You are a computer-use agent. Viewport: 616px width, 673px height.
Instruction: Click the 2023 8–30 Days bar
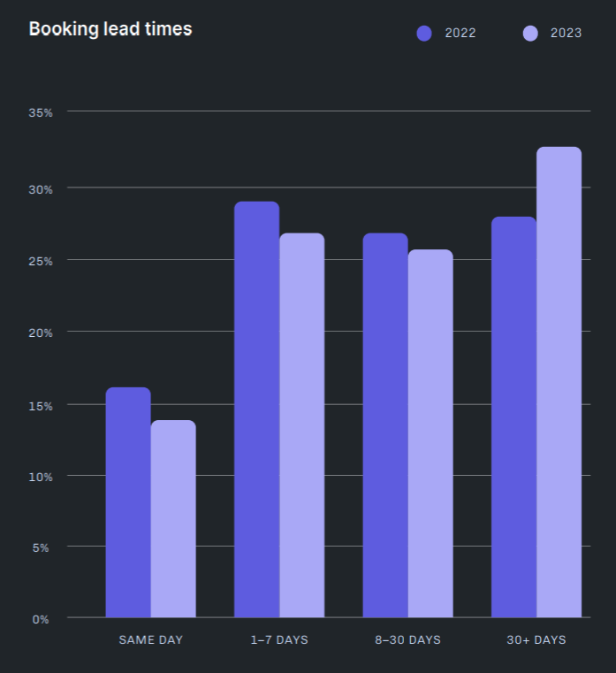[430, 433]
